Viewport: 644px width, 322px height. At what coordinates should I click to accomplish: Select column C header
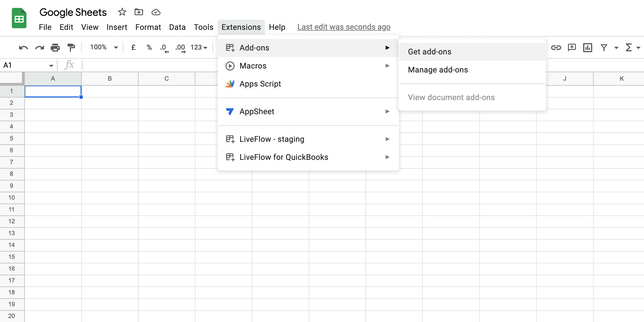[167, 79]
